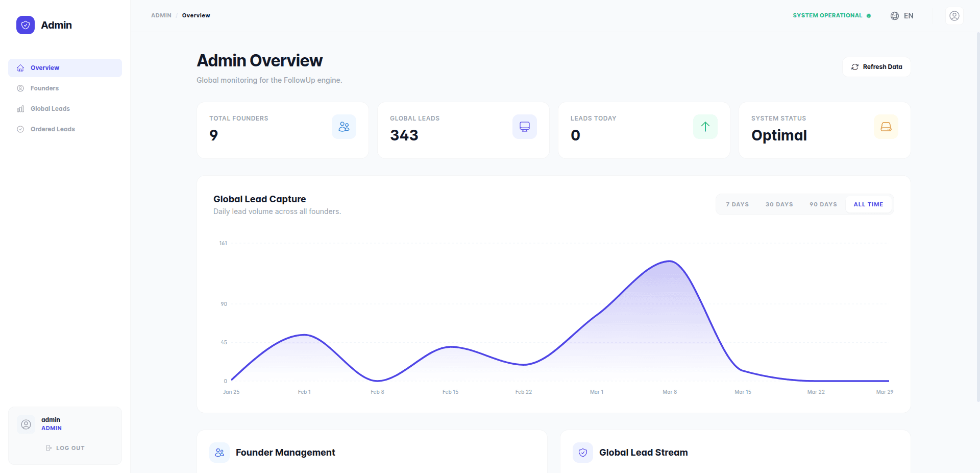Click the 161 y-axis label
This screenshot has width=980, height=473.
tap(223, 243)
